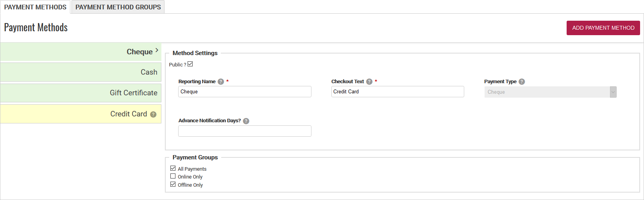Click help icon next to Payment Type
The image size is (644, 200).
[522, 82]
